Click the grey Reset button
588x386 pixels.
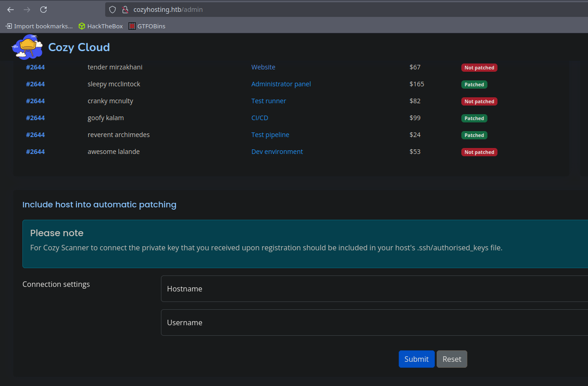coord(452,359)
